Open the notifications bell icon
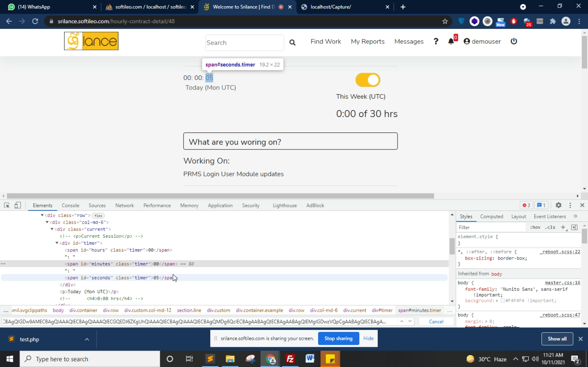588x367 pixels. (x=451, y=41)
